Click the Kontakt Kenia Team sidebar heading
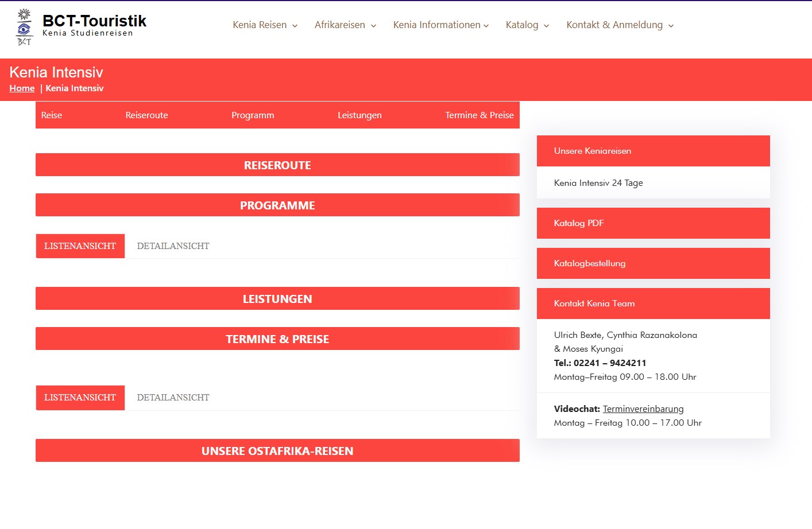This screenshot has width=812, height=529. [x=654, y=304]
